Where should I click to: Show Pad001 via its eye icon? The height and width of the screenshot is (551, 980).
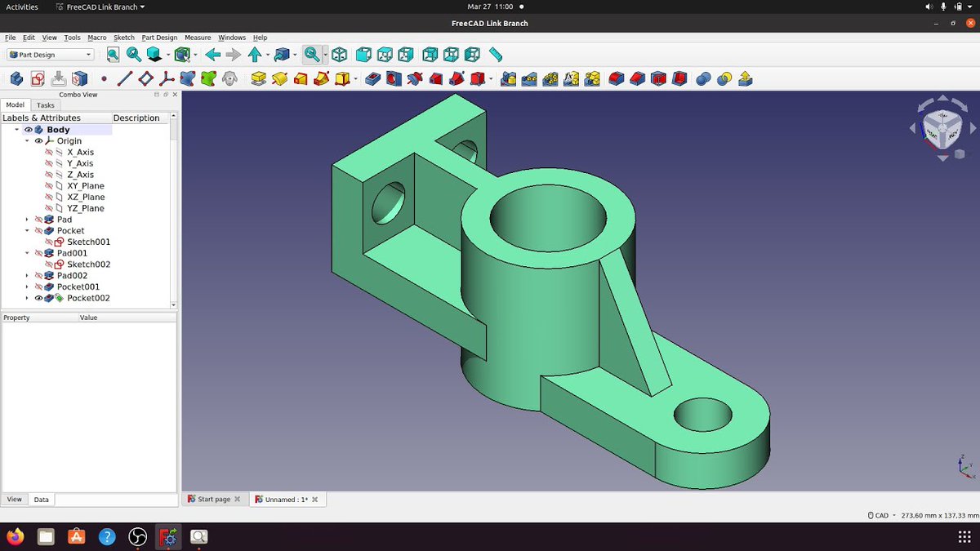(x=38, y=253)
